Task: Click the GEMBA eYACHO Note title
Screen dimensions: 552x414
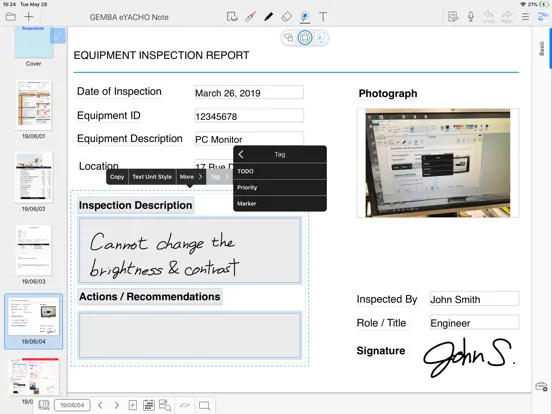Action: (x=129, y=17)
